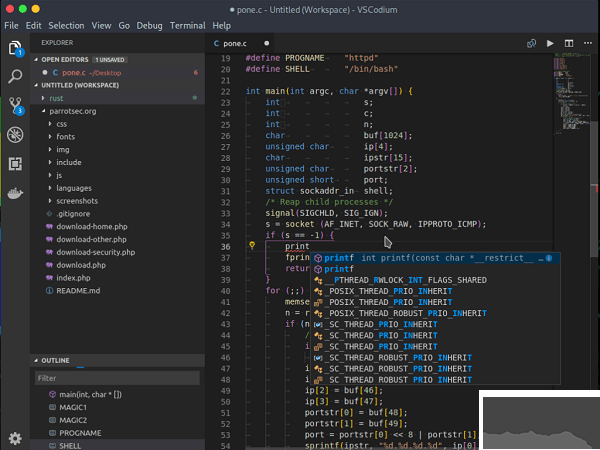600x450 pixels.
Task: Collapse the parrotsec.org folder
Action: click(73, 111)
